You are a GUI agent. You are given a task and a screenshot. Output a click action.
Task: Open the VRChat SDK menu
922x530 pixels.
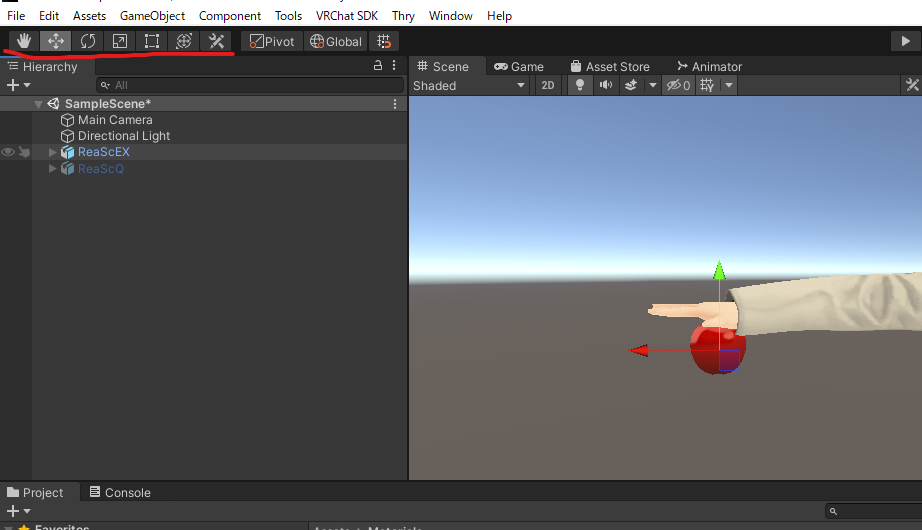tap(347, 16)
